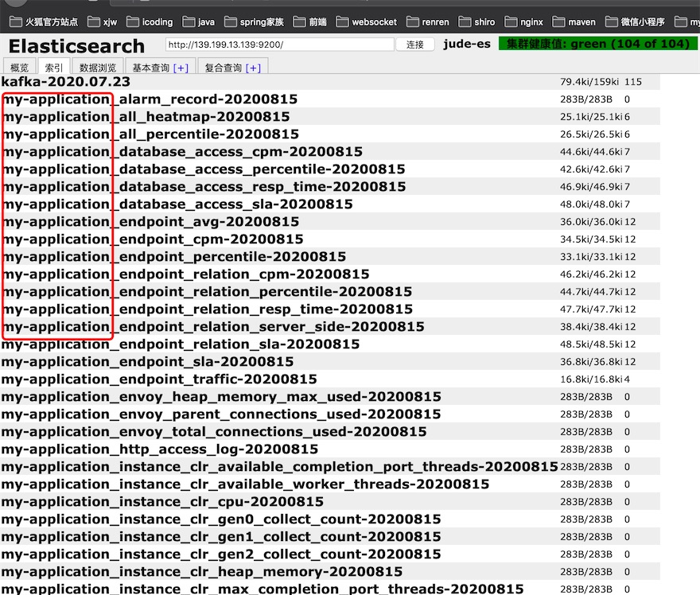Switch to the 数据浏览 tab

coord(97,68)
